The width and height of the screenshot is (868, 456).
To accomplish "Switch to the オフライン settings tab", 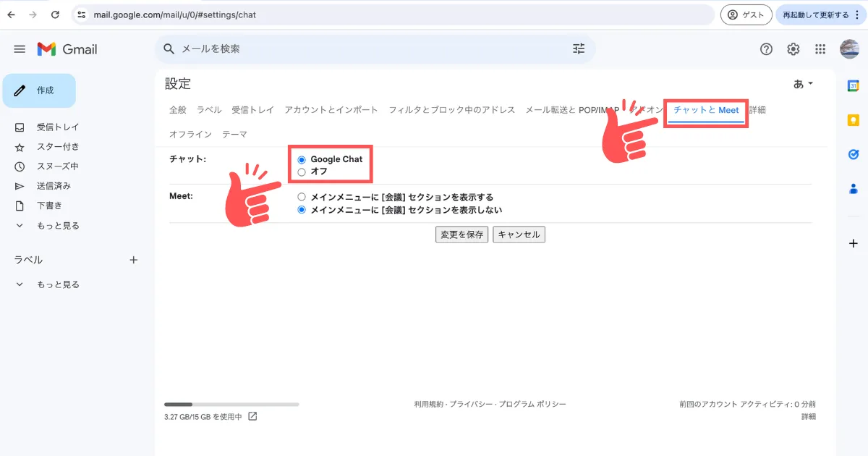I will [x=190, y=135].
